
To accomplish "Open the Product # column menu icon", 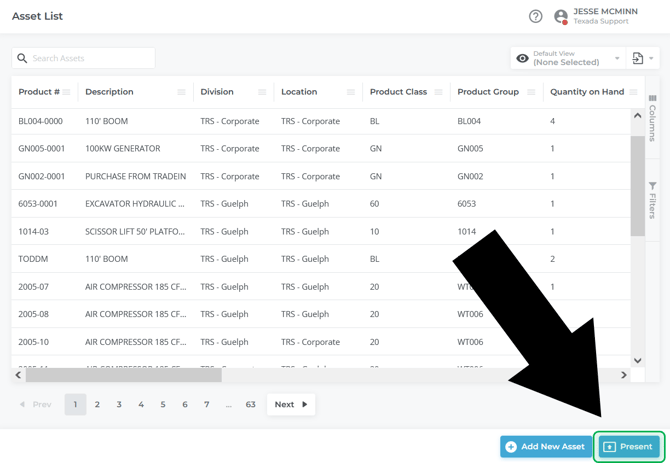I will (67, 92).
